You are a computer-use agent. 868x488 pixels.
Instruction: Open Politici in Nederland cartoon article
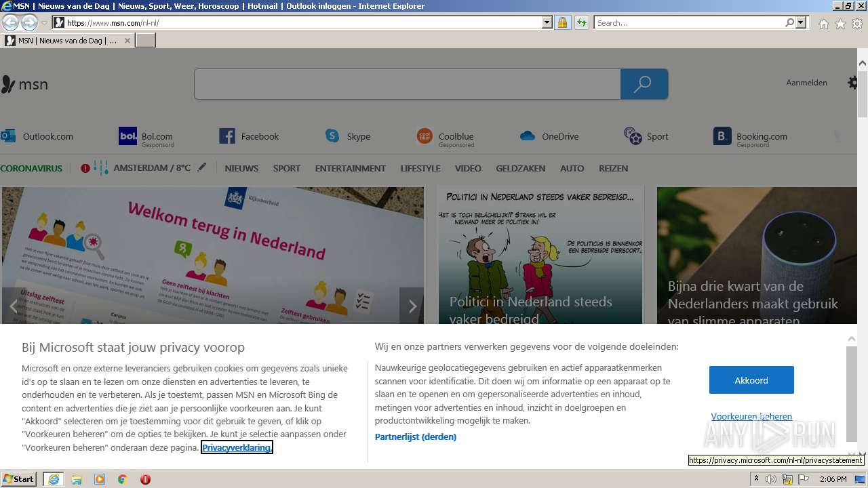540,256
